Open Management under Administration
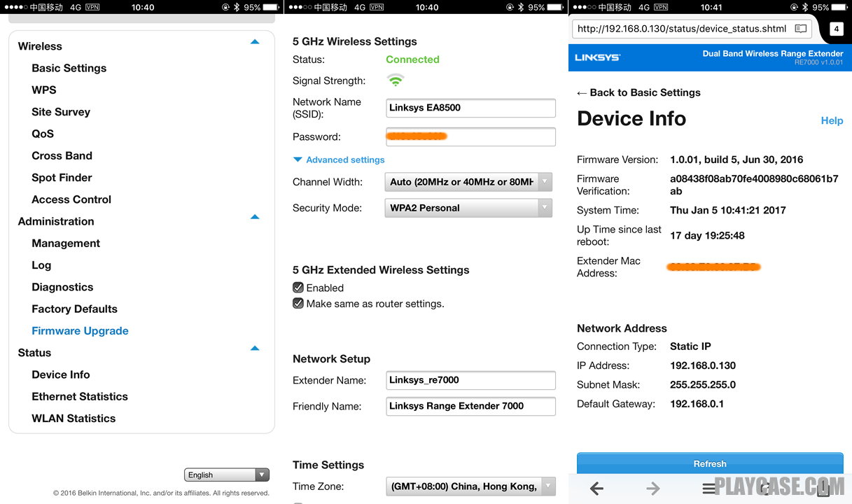Viewport: 852px width, 504px height. [66, 243]
